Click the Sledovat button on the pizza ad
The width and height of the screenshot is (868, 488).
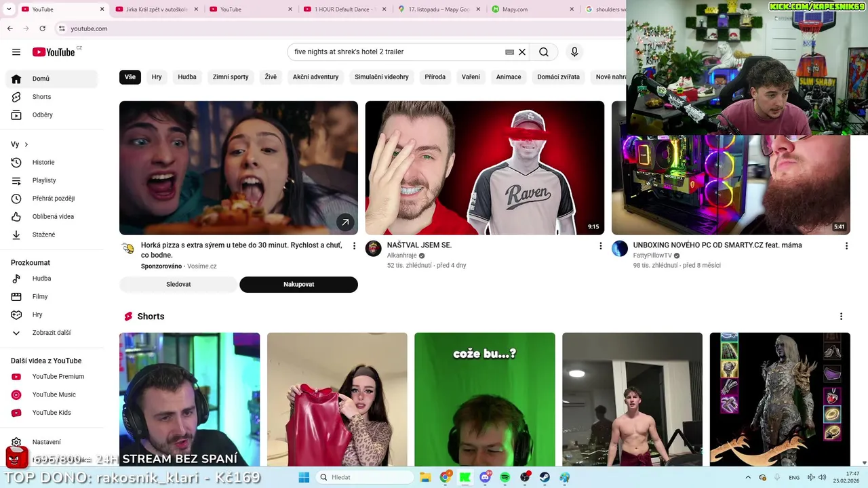coord(178,285)
